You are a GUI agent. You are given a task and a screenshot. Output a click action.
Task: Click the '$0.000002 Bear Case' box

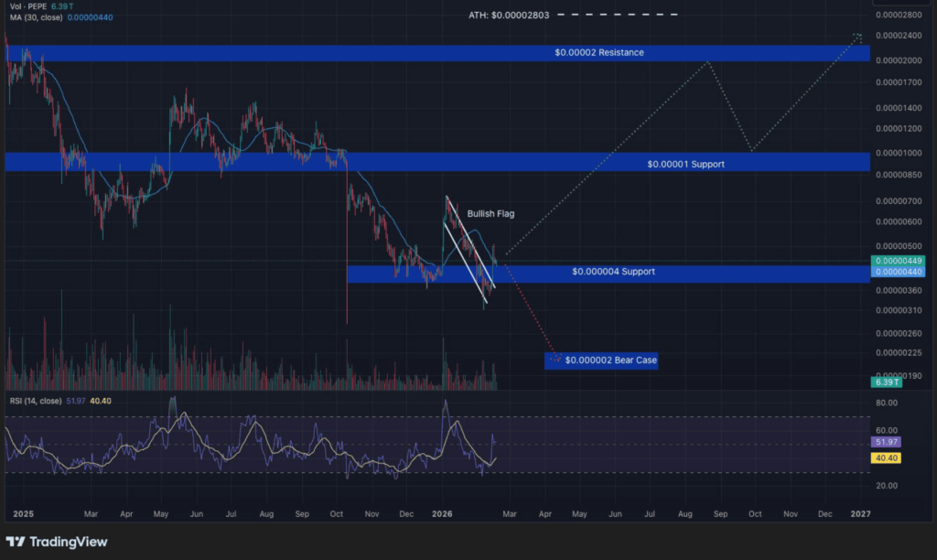click(601, 361)
